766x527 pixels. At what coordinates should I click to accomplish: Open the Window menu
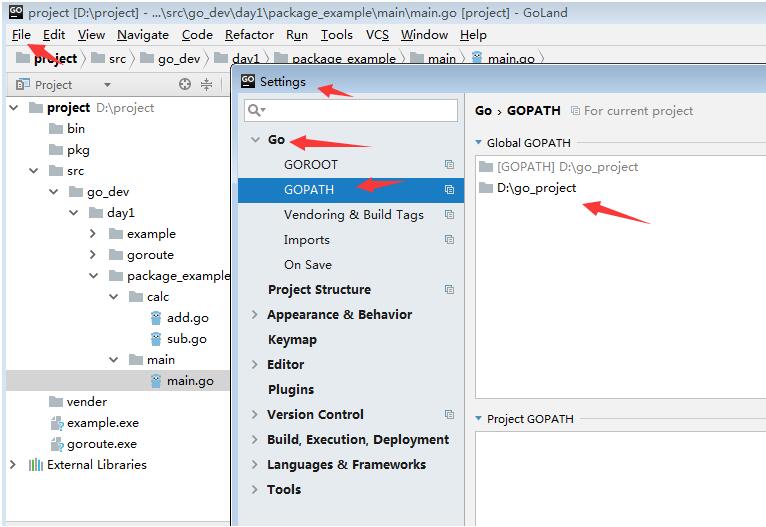coord(424,35)
